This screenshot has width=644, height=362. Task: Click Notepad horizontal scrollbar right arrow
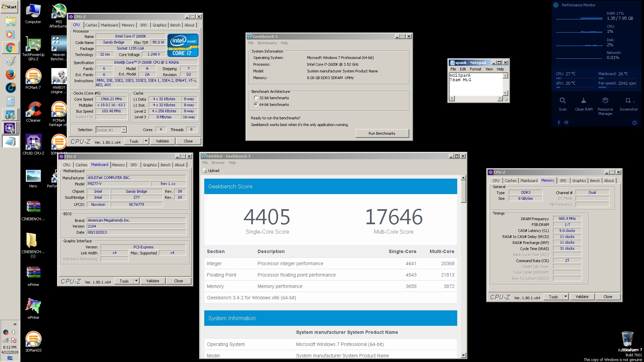(x=500, y=99)
